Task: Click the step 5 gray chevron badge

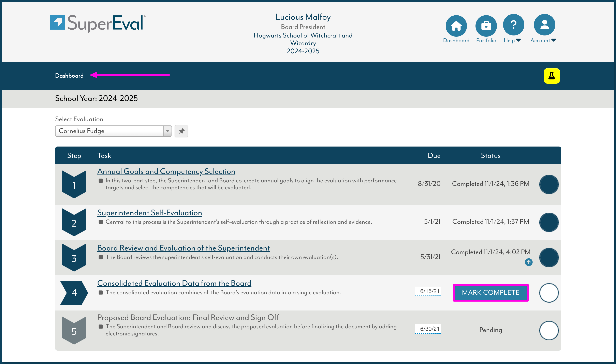Action: click(74, 330)
